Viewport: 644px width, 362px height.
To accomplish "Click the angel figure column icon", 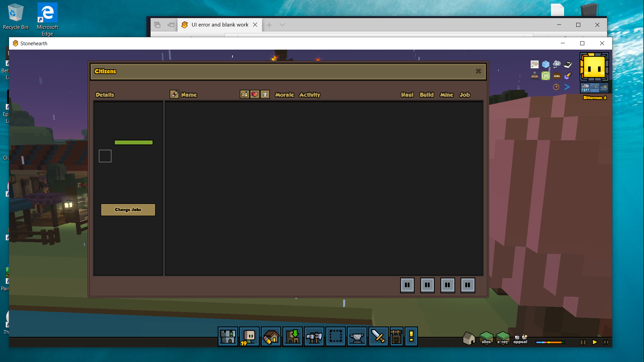I will pyautogui.click(x=265, y=95).
